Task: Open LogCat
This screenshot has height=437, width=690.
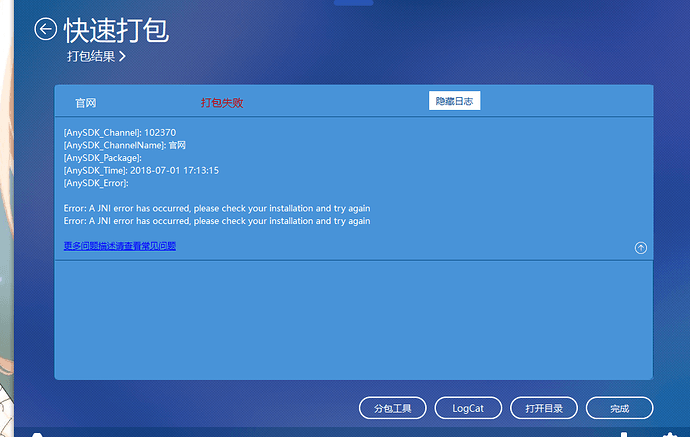Action: pos(468,408)
